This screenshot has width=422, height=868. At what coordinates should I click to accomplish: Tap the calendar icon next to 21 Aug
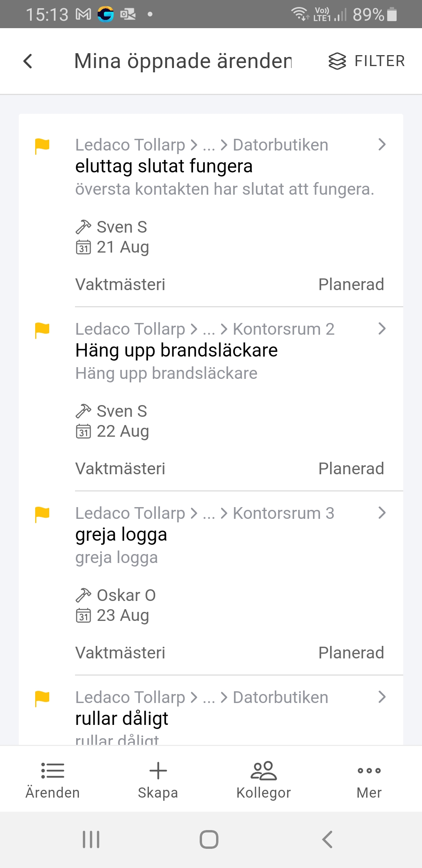tap(83, 247)
